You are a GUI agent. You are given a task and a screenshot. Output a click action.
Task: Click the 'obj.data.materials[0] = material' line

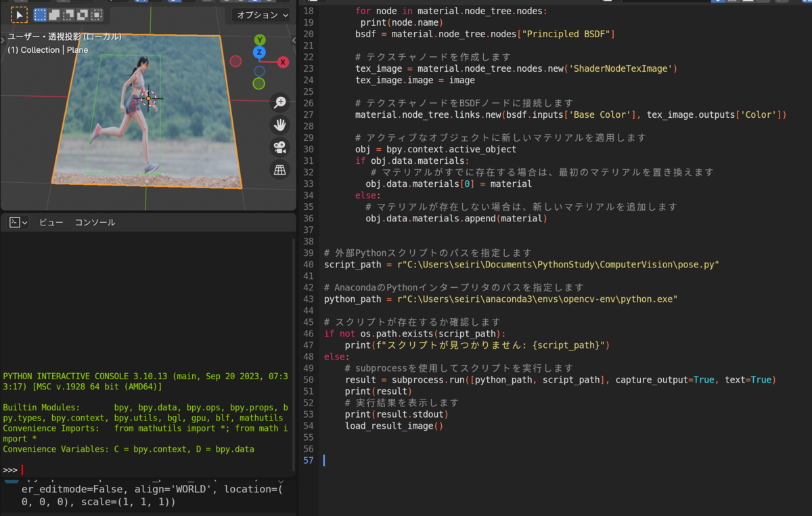point(448,184)
